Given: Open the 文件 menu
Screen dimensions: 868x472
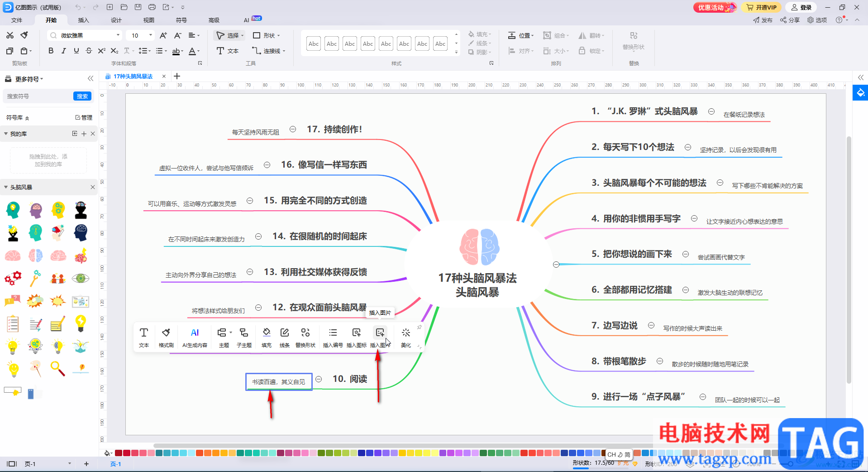Looking at the screenshot, I should (17, 20).
